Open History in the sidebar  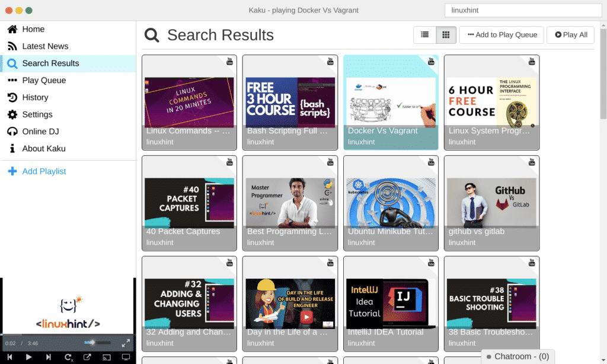pyautogui.click(x=68, y=97)
